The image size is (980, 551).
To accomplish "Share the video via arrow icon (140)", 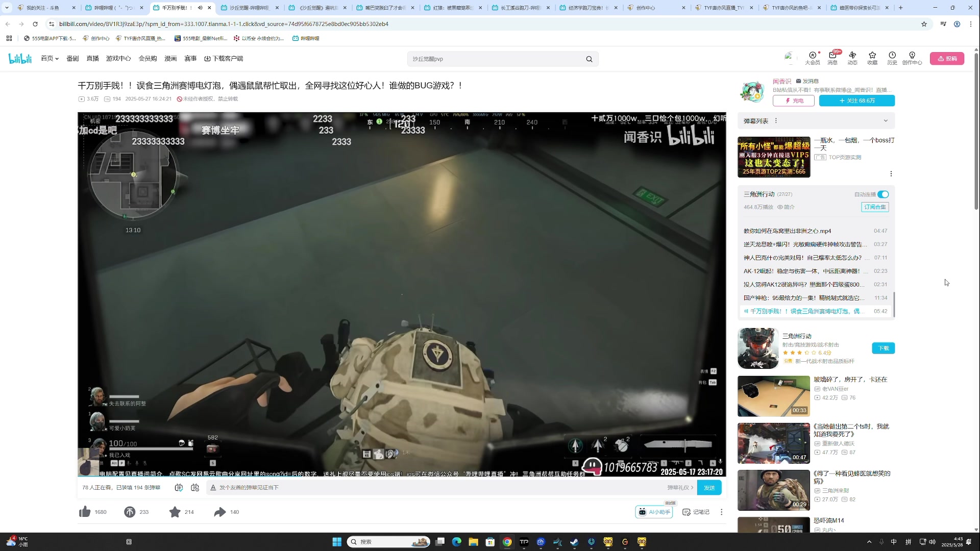I will [219, 512].
